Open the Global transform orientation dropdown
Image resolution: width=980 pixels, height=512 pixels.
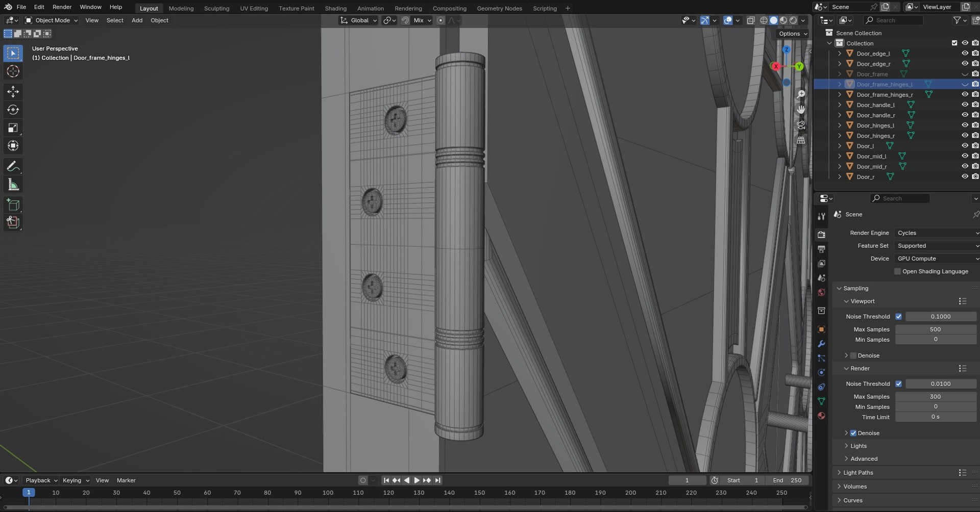point(359,20)
